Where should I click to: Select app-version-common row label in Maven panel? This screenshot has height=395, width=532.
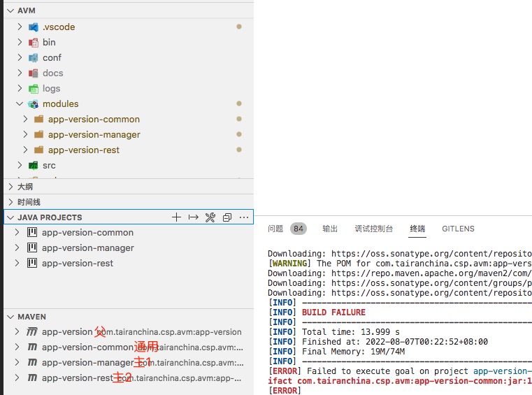(87, 347)
